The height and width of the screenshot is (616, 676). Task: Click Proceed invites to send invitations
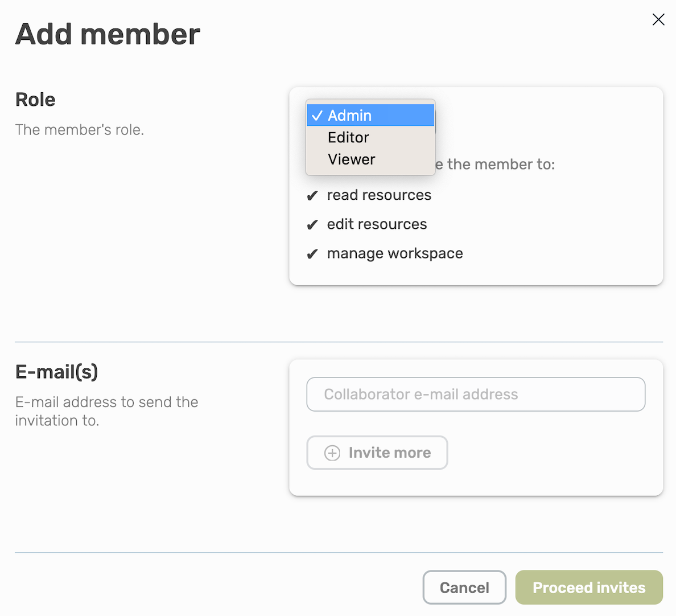(x=588, y=587)
